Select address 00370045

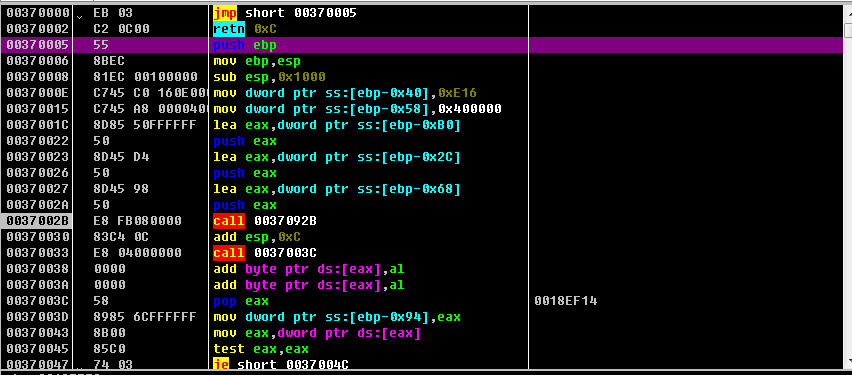coord(37,349)
